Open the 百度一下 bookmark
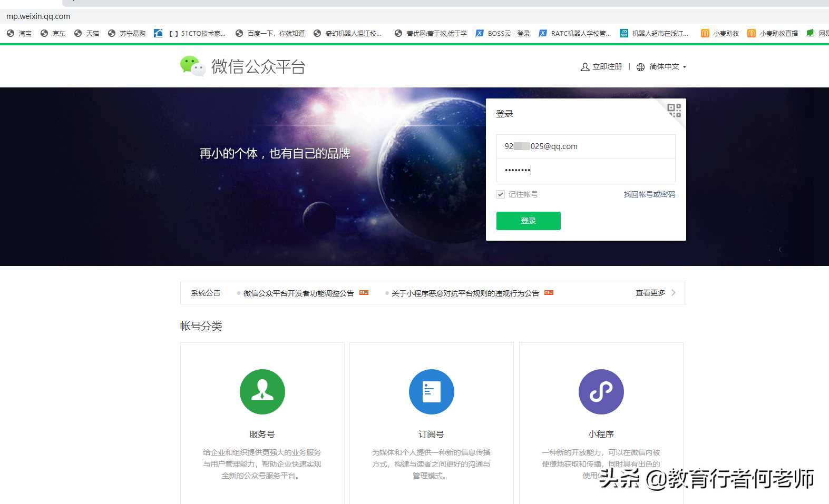Image resolution: width=829 pixels, height=504 pixels. click(270, 33)
